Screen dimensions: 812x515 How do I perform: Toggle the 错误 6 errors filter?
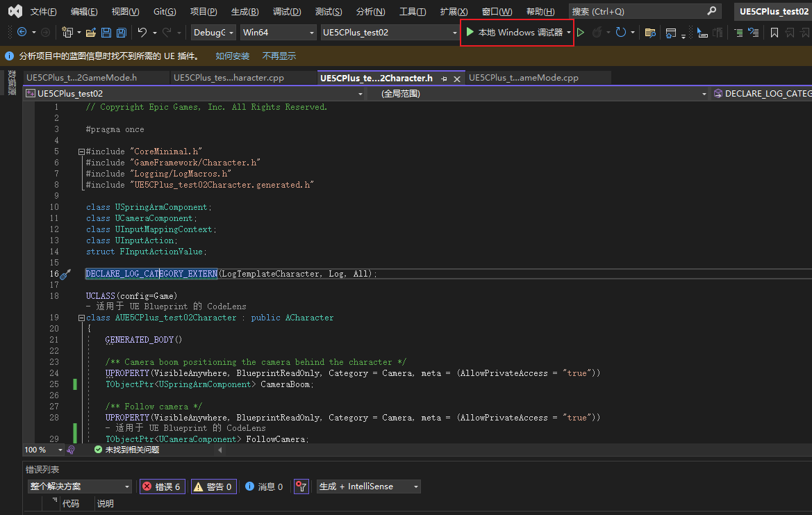(x=162, y=487)
